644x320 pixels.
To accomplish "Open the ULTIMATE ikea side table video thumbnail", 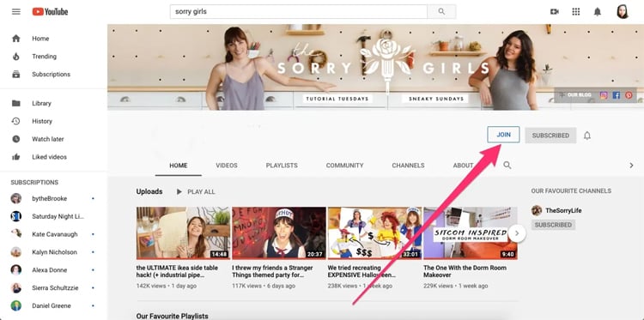I will tap(183, 233).
